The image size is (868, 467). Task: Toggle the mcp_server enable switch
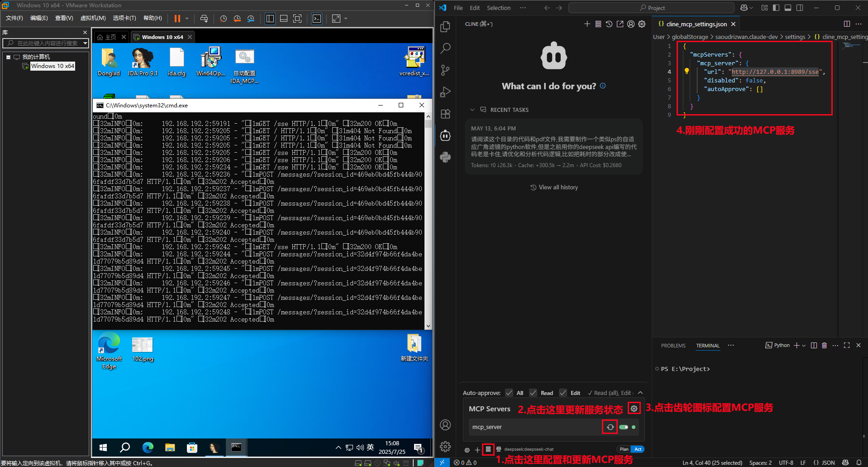point(624,427)
